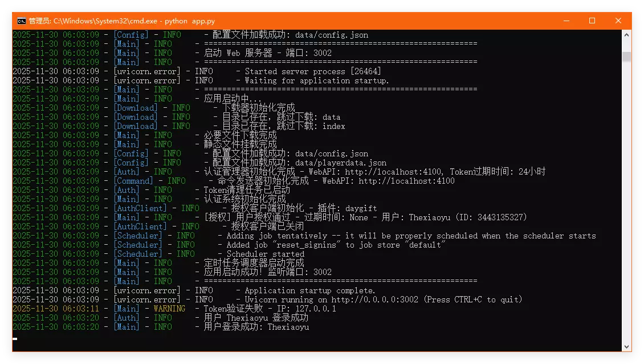The width and height of the screenshot is (644, 364).
Task: Click the '静态文件挂载完成' message
Action: [241, 144]
